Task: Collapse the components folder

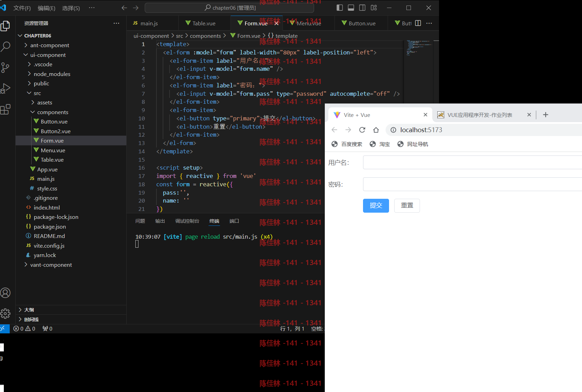Action: 53,112
